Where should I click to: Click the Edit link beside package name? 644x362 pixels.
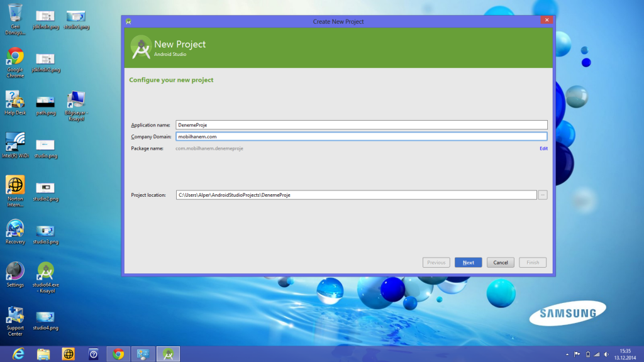click(543, 148)
